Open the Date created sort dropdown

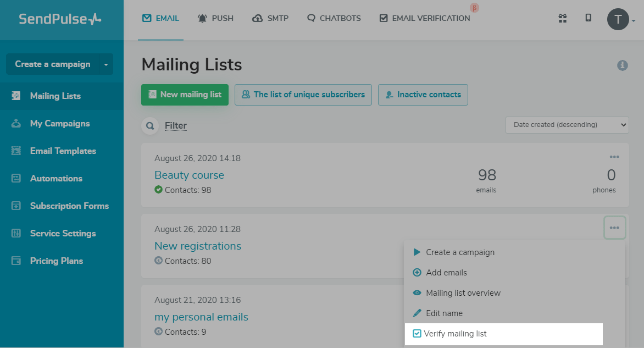[x=567, y=125]
